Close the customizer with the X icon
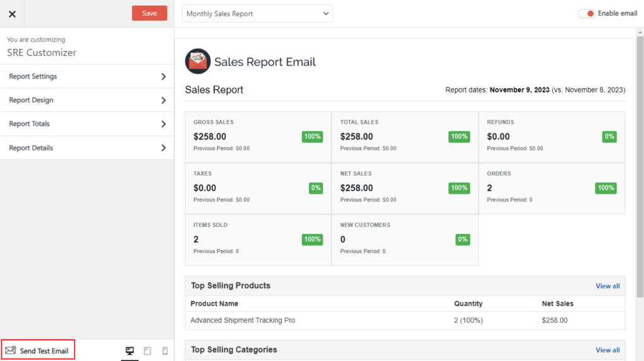Viewport: 644px width, 361px height. pyautogui.click(x=12, y=14)
